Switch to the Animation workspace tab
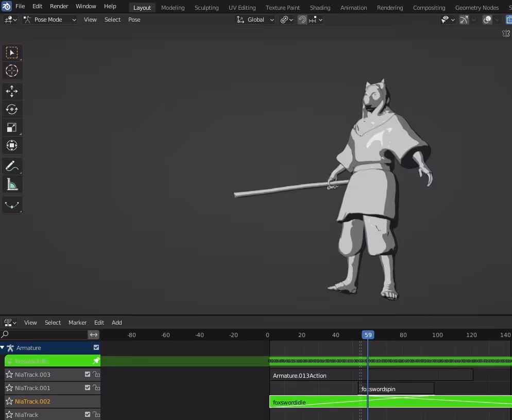Image resolution: width=512 pixels, height=420 pixels. [354, 8]
